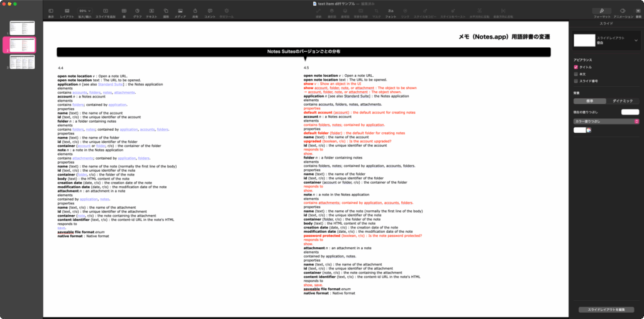Image resolution: width=644 pixels, height=319 pixels.
Task: Insert a table using the 表 icon
Action: [124, 11]
